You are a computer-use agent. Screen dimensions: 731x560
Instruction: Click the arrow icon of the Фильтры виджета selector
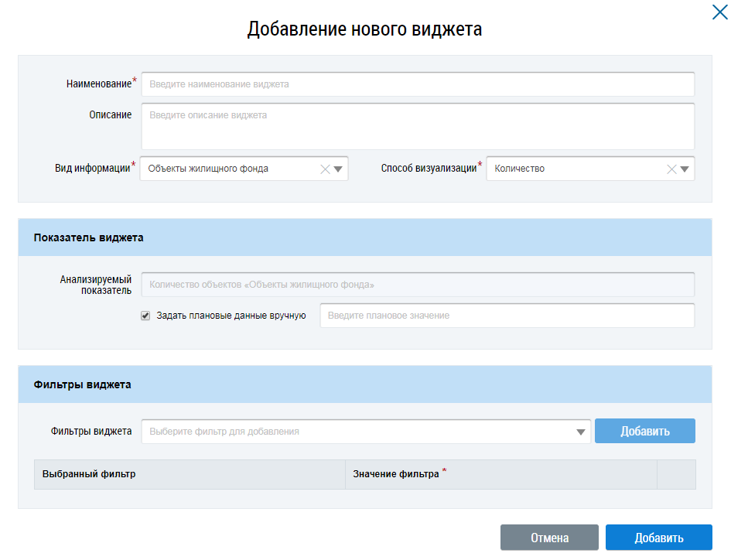pyautogui.click(x=581, y=432)
